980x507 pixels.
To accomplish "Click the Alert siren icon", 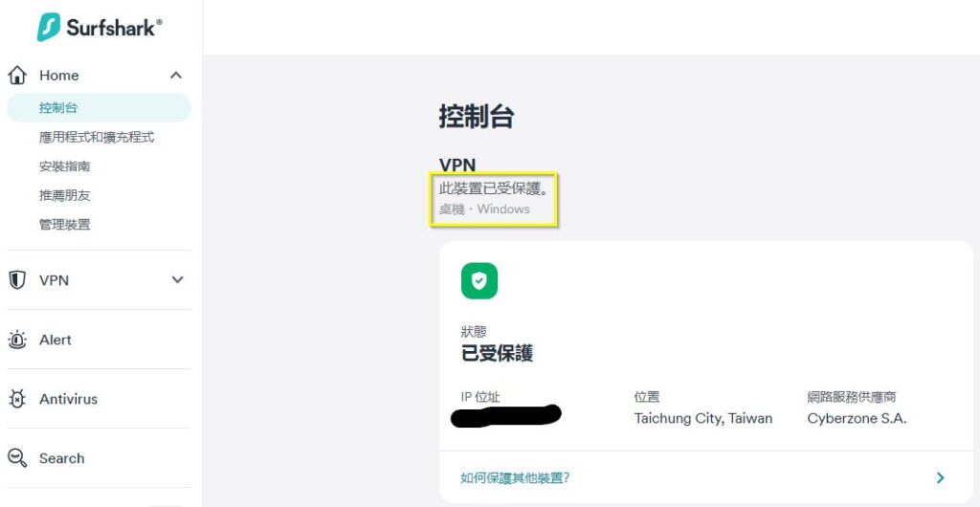I will pyautogui.click(x=17, y=340).
